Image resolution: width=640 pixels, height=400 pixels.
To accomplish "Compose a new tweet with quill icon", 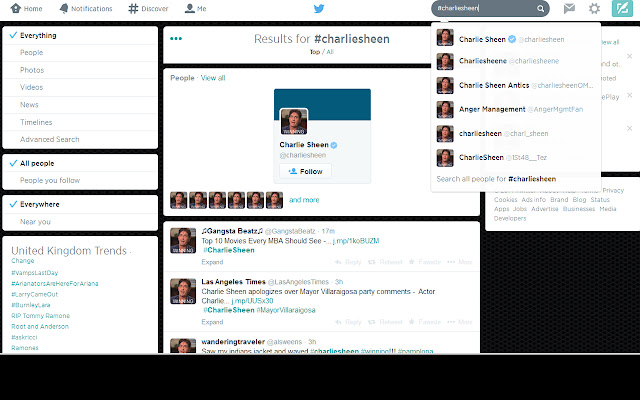I will click(x=622, y=8).
